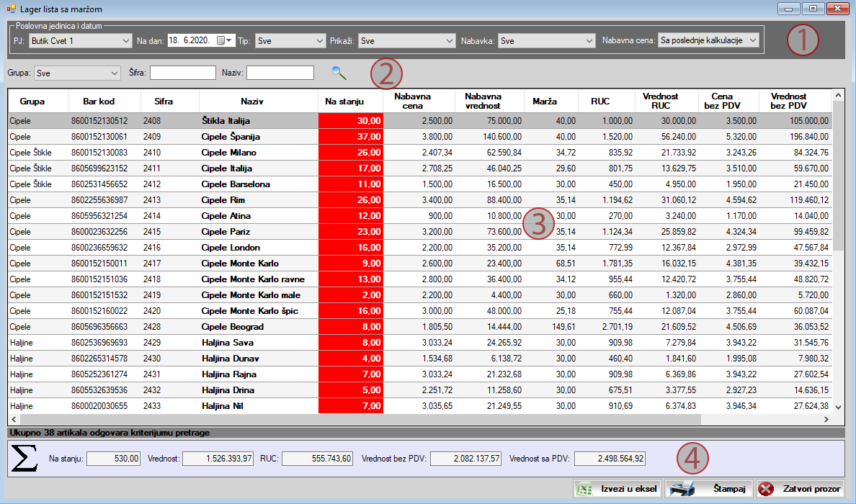Click the Izvezi u eksel button
Viewport: 856px width, 504px height.
618,489
